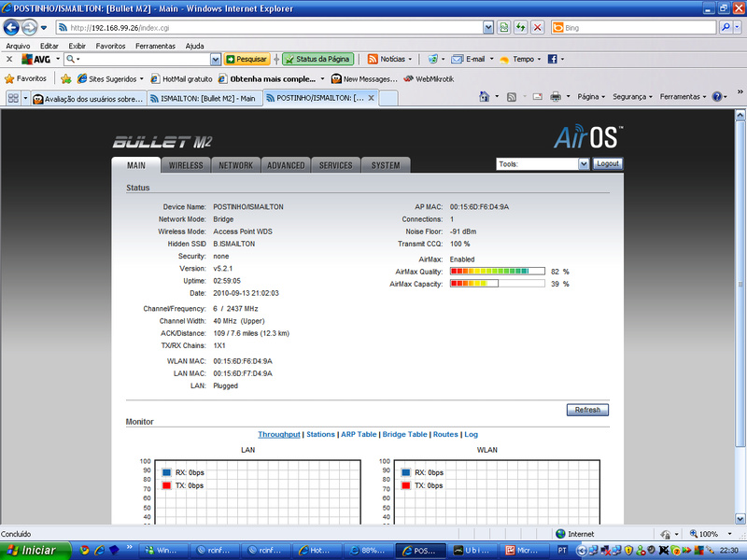Open the command bar Ferramentas dropdown
747x560 pixels.
point(683,97)
